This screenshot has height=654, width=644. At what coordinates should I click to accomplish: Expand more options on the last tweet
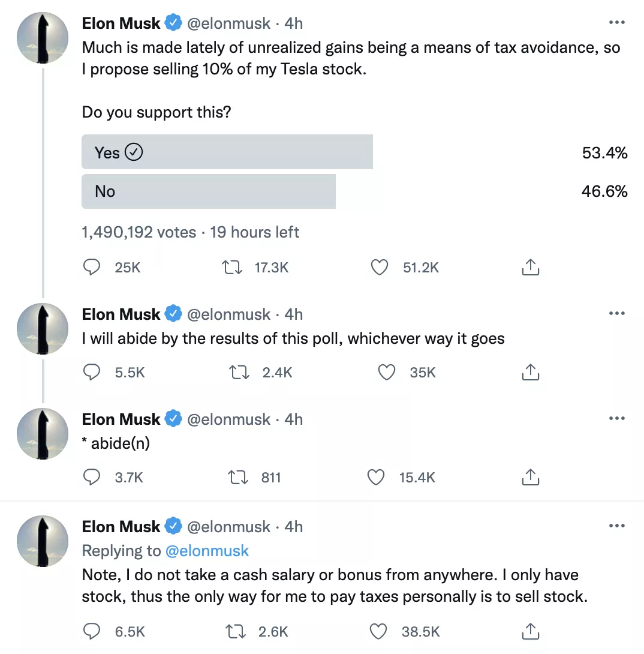(616, 526)
